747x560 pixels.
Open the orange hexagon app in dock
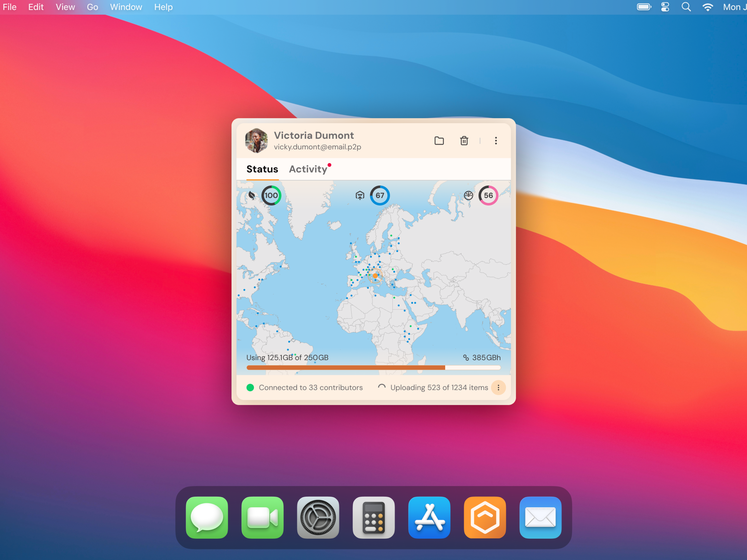coord(485,518)
